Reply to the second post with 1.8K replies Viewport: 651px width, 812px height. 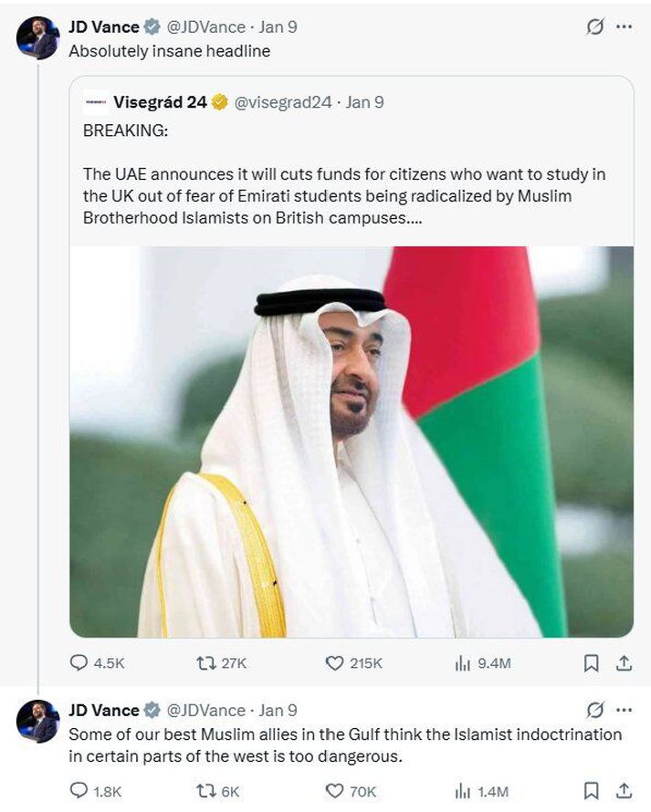pos(79,791)
